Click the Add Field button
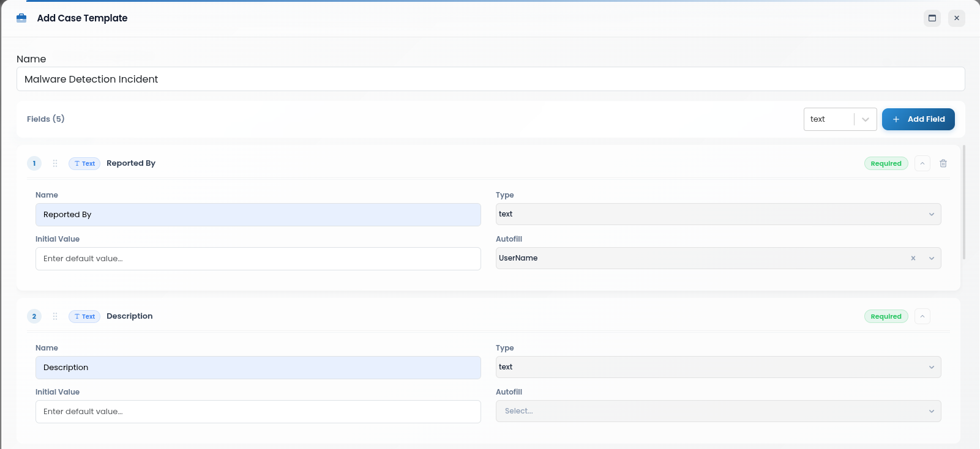This screenshot has width=980, height=449. coord(918,119)
